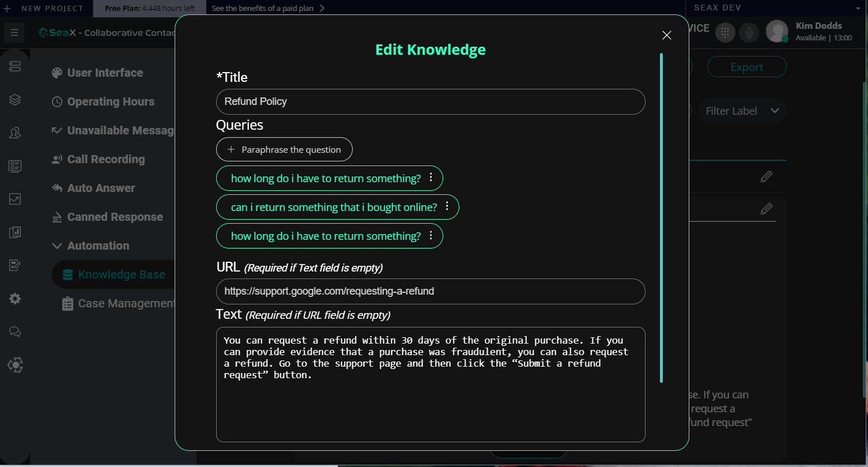Open the hamburger menu in top bar

pyautogui.click(x=15, y=33)
